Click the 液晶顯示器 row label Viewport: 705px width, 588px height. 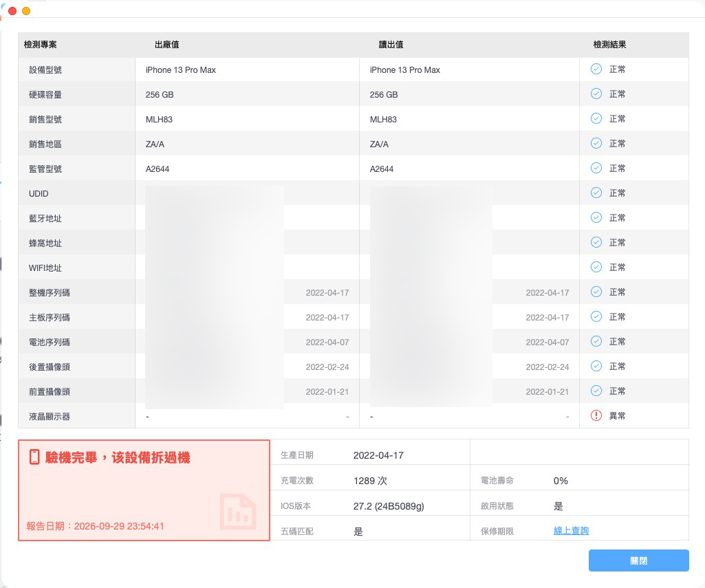coord(50,416)
